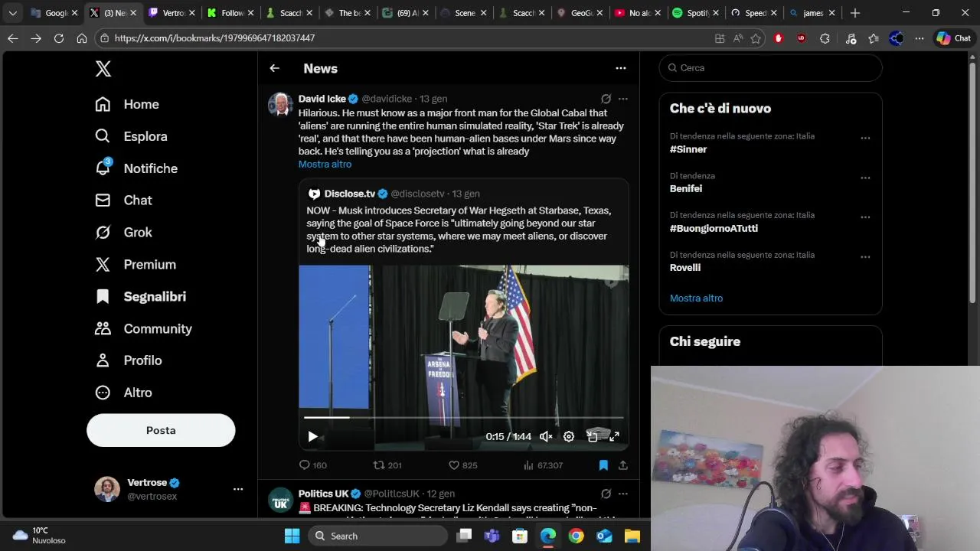The image size is (980, 551).
Task: Open Chrome from the taskbar
Action: click(576, 536)
